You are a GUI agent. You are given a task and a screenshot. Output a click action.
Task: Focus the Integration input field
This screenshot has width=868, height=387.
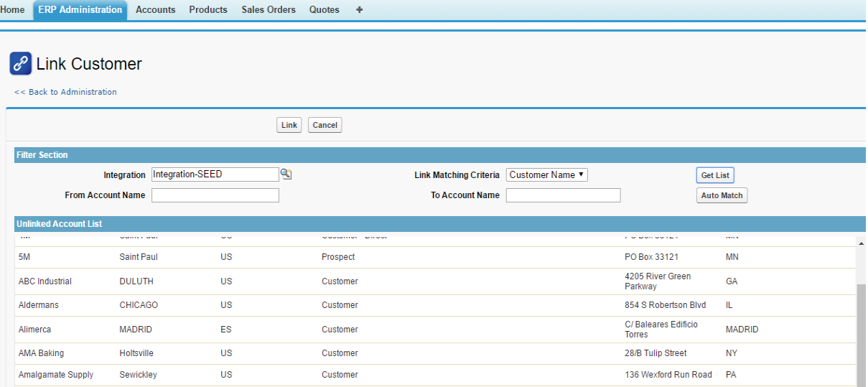coord(215,174)
